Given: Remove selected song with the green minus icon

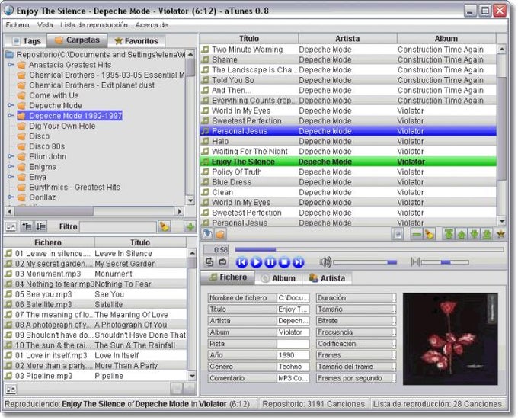Looking at the screenshot, I should pyautogui.click(x=417, y=234).
